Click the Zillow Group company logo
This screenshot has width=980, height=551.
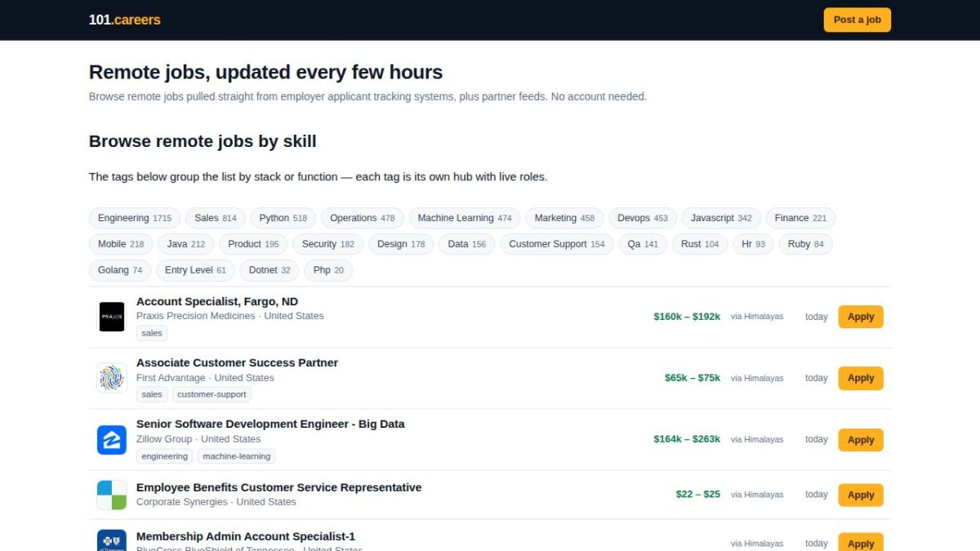click(112, 439)
